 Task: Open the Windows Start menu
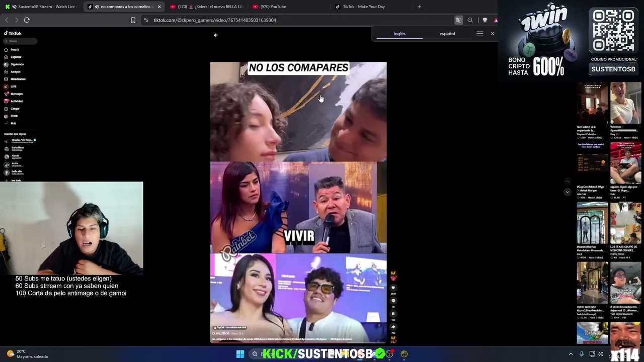pyautogui.click(x=240, y=354)
